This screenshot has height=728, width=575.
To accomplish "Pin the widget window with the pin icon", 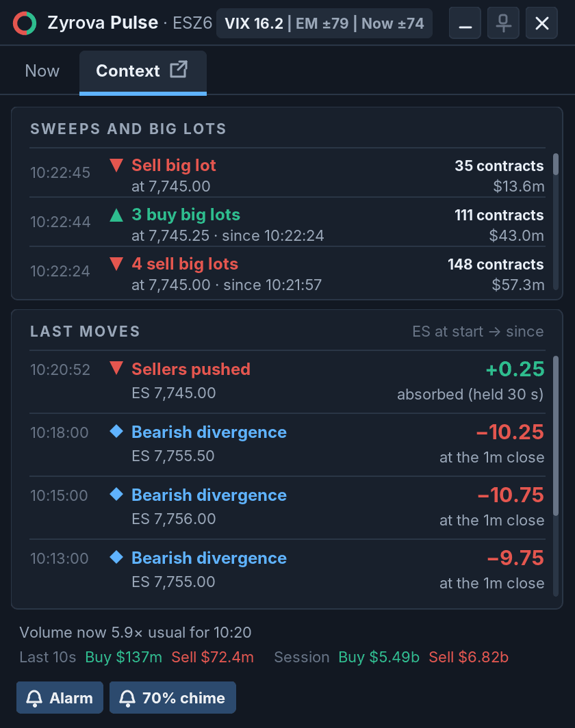I will click(503, 23).
